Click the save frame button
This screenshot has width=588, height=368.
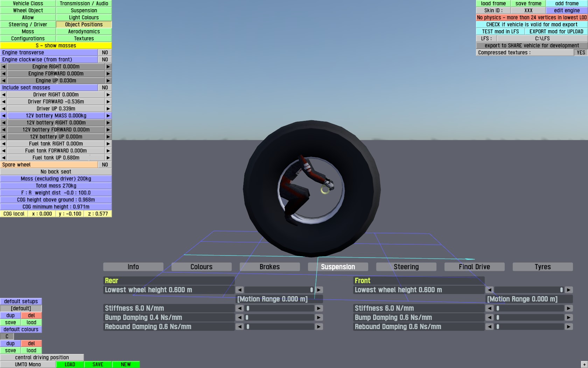point(528,4)
